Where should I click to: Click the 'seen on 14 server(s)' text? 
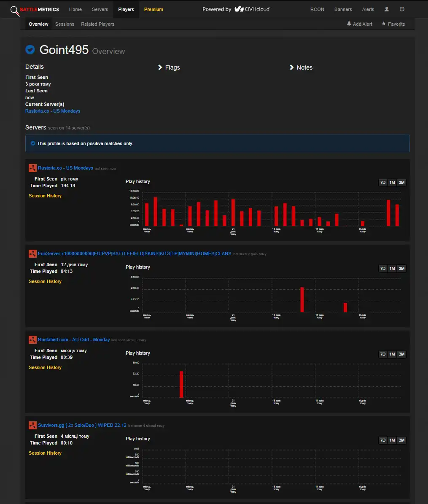click(69, 128)
